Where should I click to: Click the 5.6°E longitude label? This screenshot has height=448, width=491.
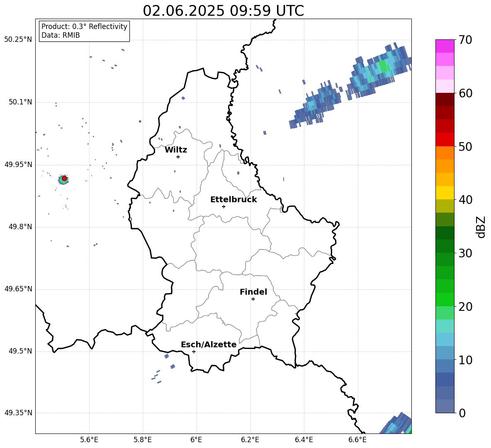click(89, 440)
